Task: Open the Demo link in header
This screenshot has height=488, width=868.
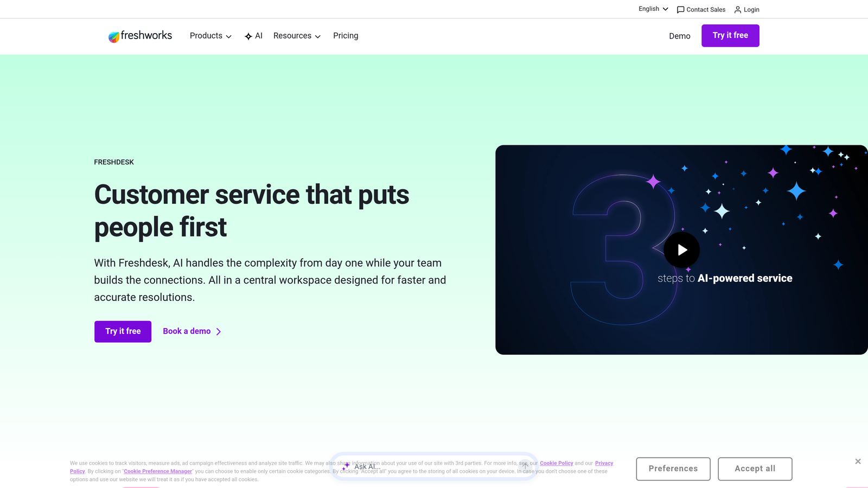Action: point(679,36)
